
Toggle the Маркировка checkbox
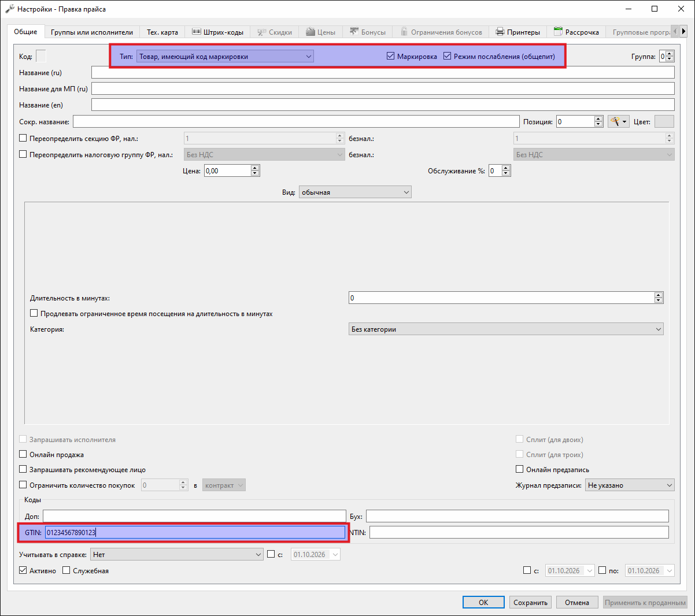pos(390,57)
